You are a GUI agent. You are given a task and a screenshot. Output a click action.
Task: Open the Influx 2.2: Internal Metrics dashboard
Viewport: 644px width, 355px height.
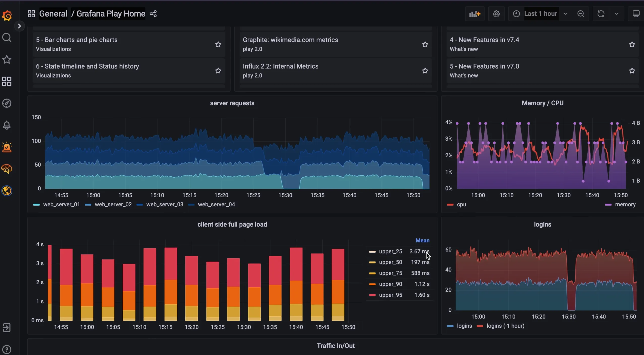pyautogui.click(x=280, y=66)
